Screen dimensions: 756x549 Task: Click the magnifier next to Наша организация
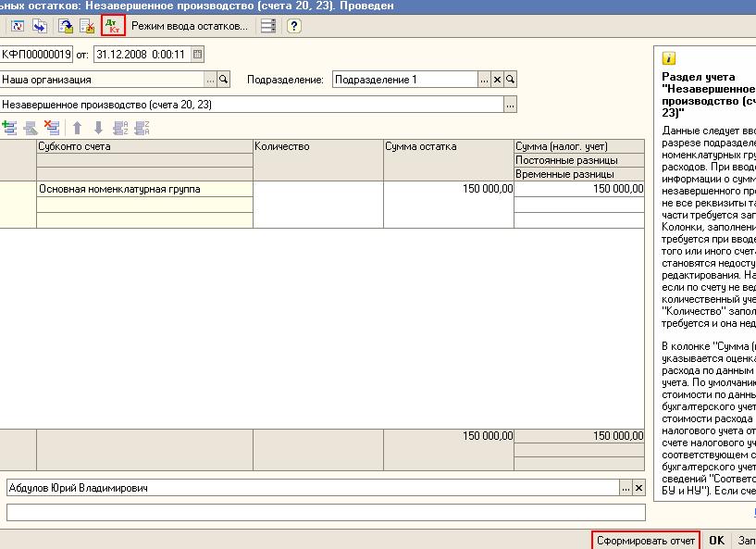(x=223, y=80)
